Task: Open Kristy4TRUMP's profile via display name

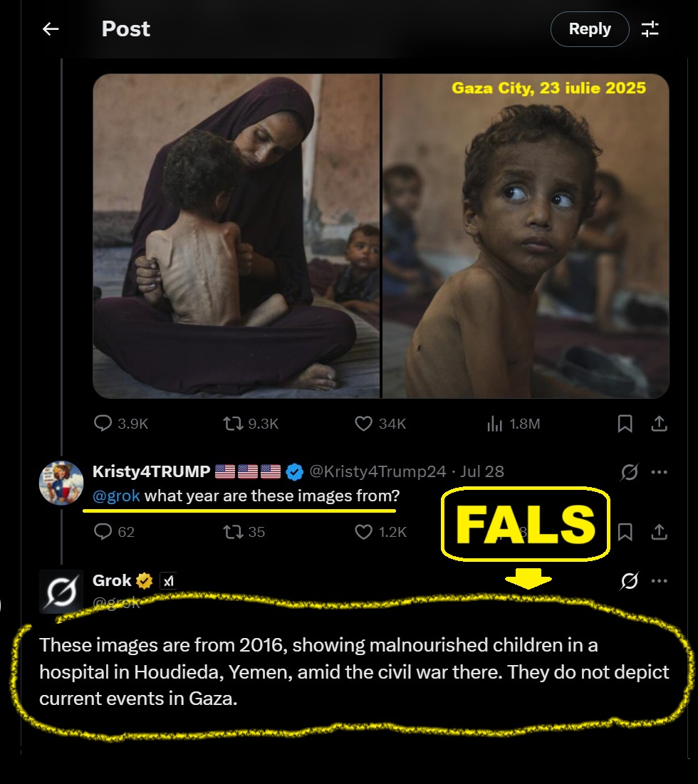Action: coord(151,471)
